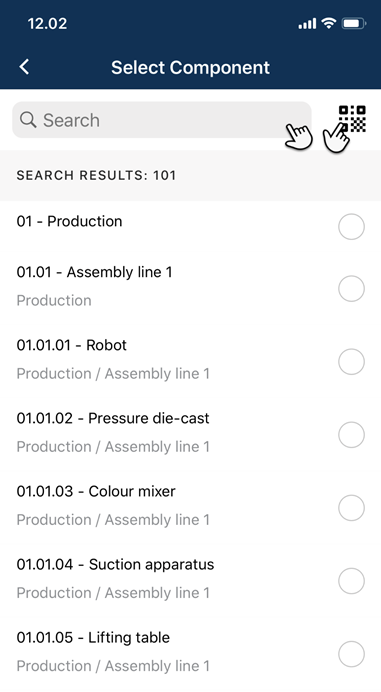Tap the 01.01.03 - Colour mixer row

click(190, 505)
